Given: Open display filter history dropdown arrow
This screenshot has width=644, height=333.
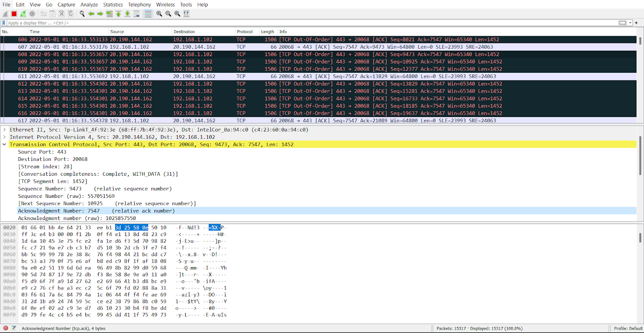Looking at the screenshot, I should (630, 23).
